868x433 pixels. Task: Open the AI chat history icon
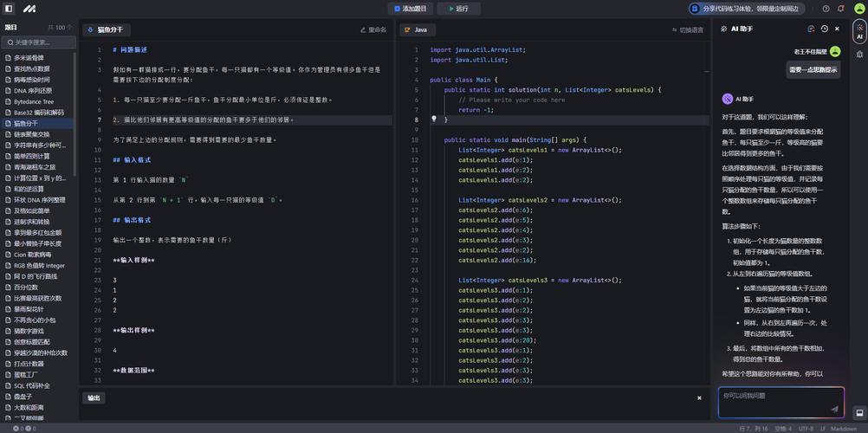(x=824, y=29)
